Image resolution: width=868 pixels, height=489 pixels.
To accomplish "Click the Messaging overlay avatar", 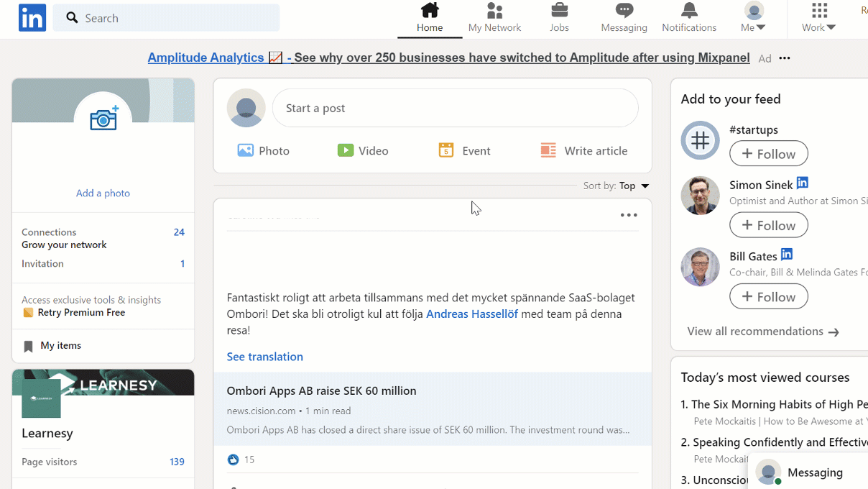I will click(x=768, y=472).
